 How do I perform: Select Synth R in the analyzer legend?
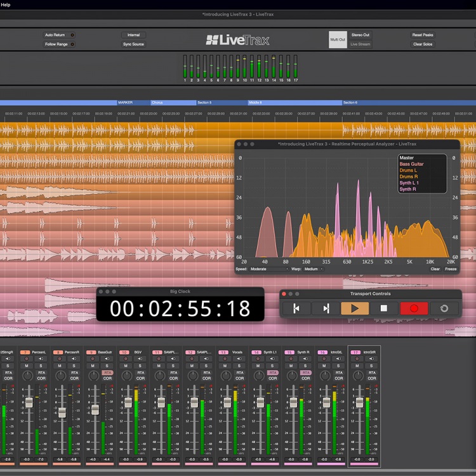[407, 189]
